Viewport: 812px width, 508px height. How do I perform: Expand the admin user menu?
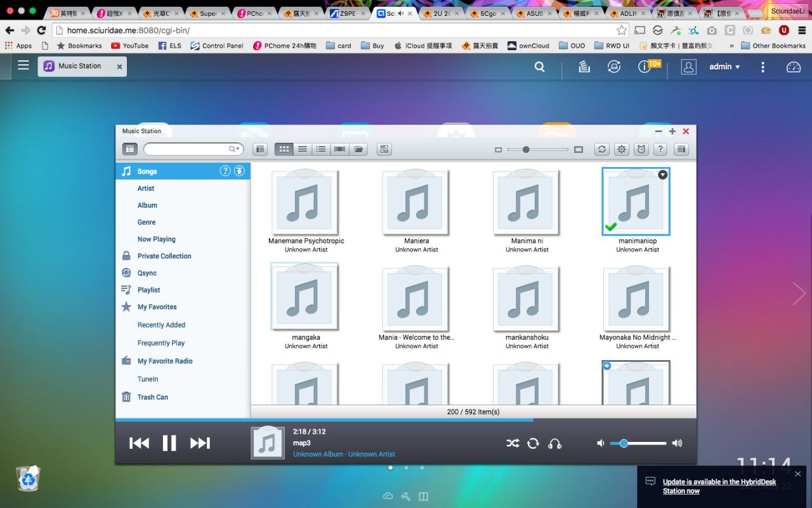coord(724,67)
